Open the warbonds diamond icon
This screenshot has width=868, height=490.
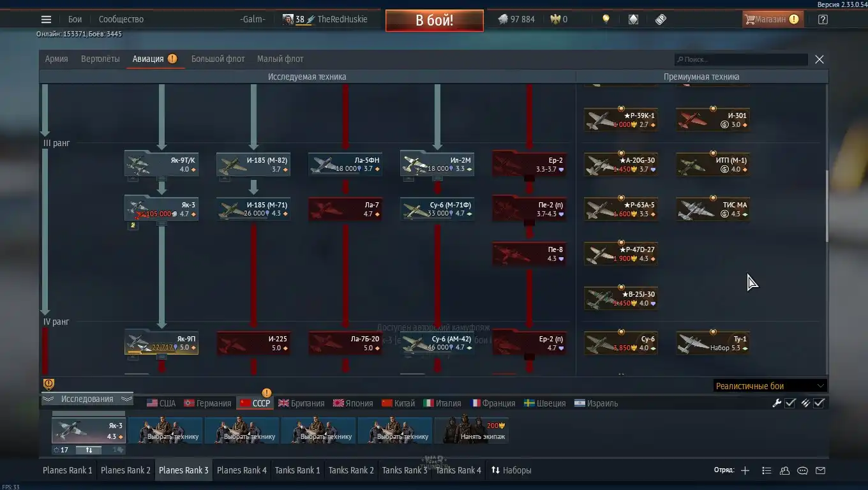pyautogui.click(x=633, y=19)
